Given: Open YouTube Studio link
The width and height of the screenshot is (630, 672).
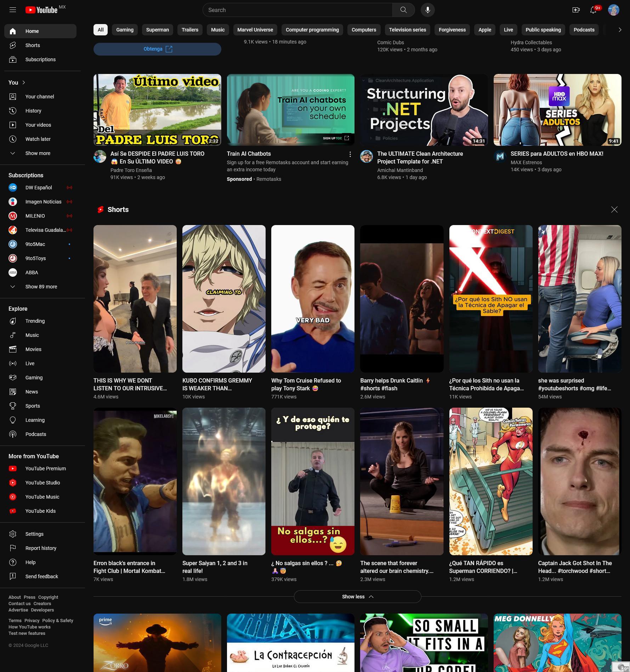Looking at the screenshot, I should coord(40,483).
